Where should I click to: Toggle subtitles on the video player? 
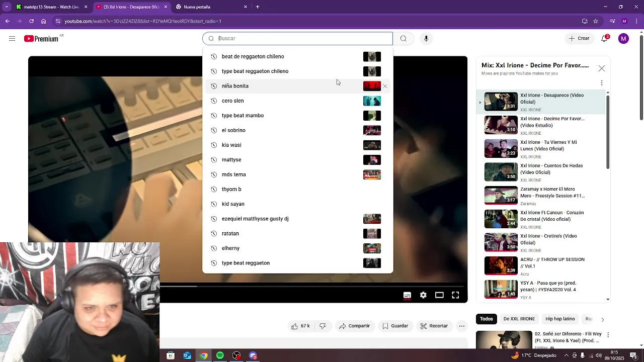pos(407,295)
